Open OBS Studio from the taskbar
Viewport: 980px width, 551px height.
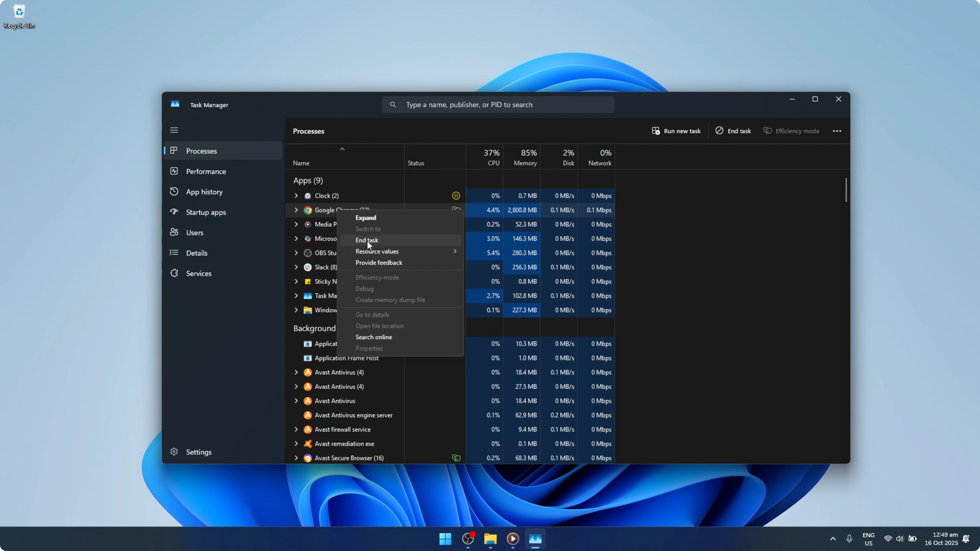pos(468,539)
